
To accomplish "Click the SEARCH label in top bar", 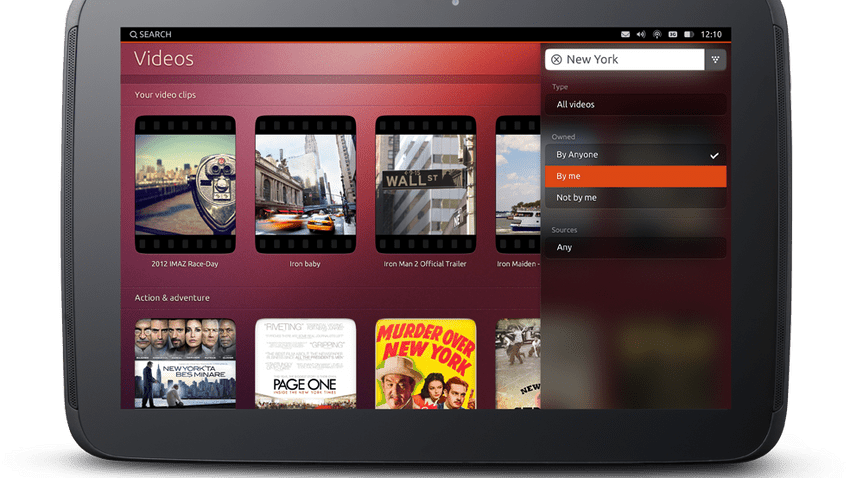I will [x=155, y=34].
